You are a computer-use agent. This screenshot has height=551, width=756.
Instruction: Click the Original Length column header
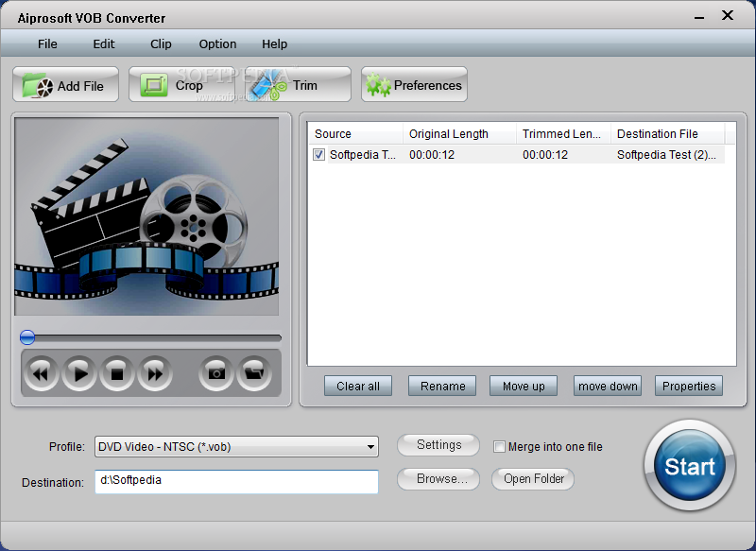(459, 134)
